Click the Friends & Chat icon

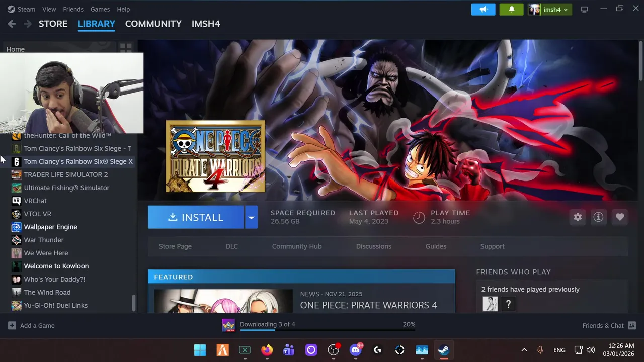point(632,326)
